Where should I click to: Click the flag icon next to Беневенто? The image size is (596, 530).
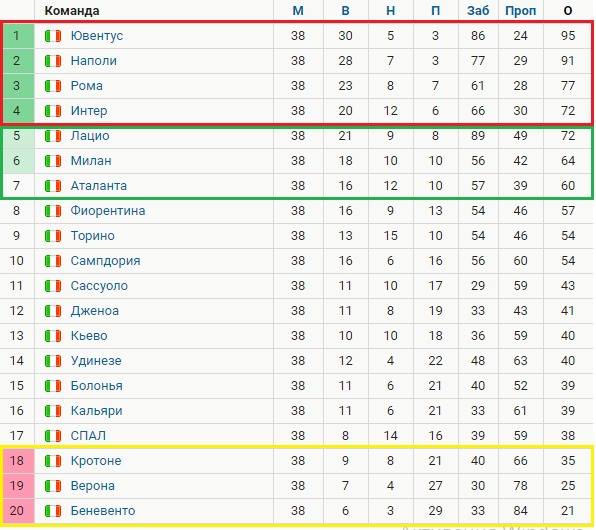(53, 511)
